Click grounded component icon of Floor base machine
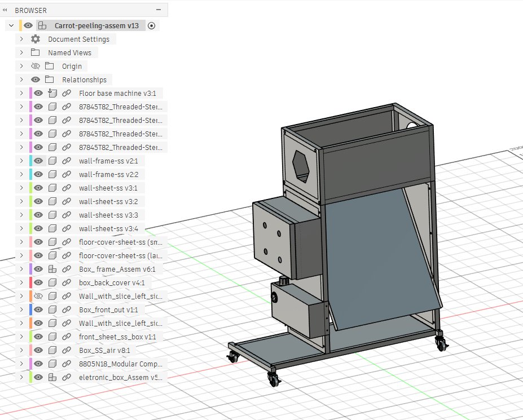 coord(52,93)
